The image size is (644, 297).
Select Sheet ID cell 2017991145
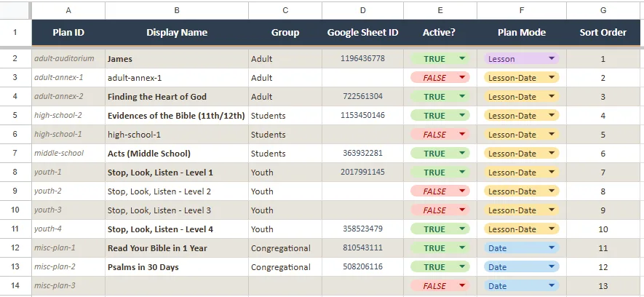362,172
